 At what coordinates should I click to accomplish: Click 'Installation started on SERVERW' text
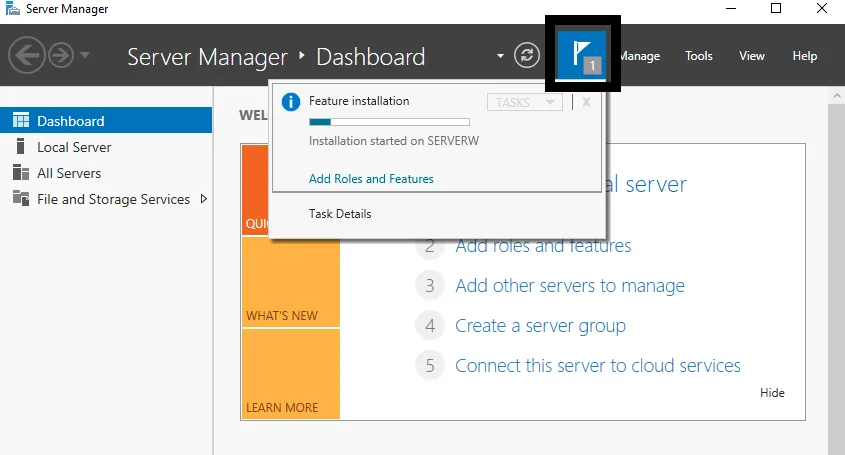[x=394, y=141]
